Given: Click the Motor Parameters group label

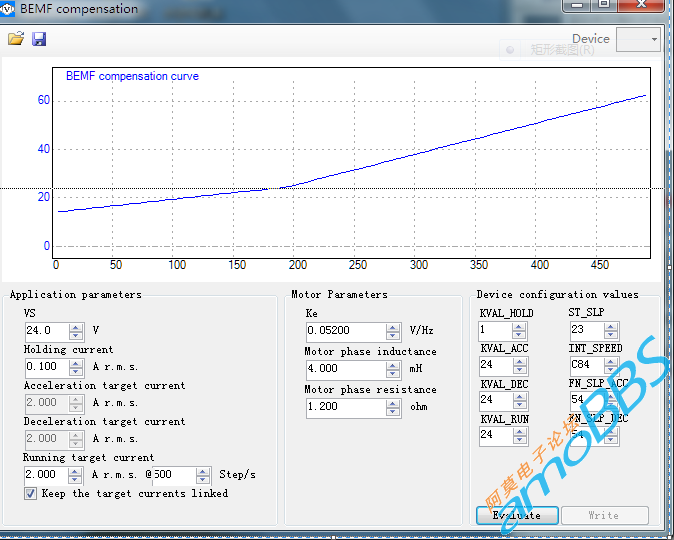Looking at the screenshot, I should 340,295.
